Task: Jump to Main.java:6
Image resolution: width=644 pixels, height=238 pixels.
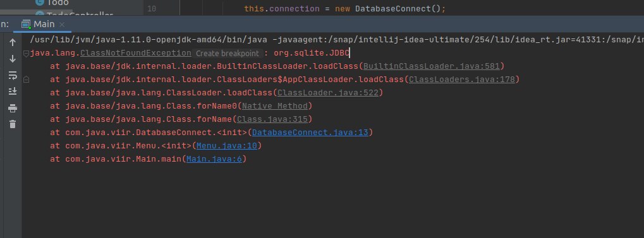Action: coord(214,159)
